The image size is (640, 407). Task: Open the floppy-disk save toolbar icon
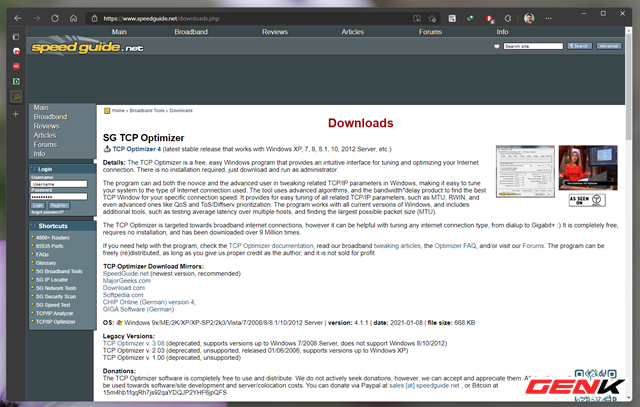(452, 18)
